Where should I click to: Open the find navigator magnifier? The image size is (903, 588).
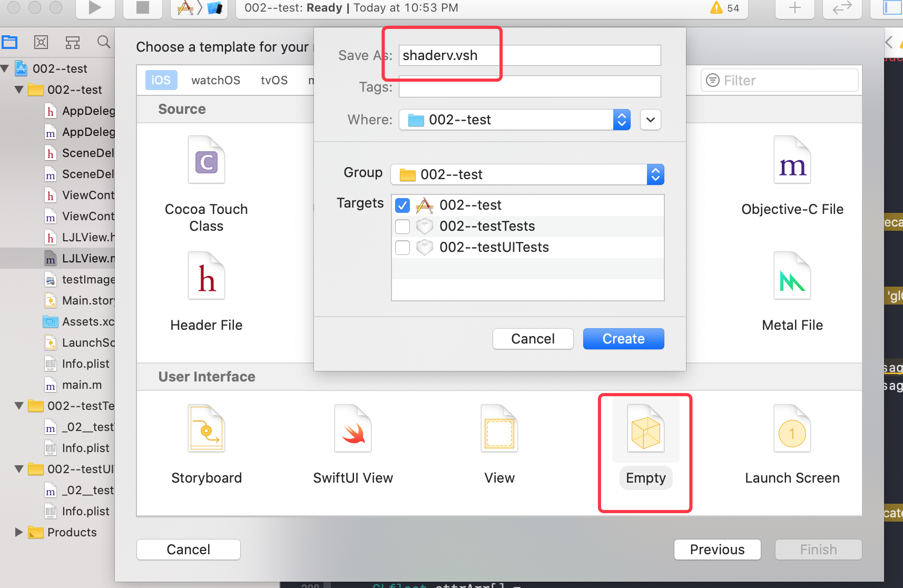(104, 42)
